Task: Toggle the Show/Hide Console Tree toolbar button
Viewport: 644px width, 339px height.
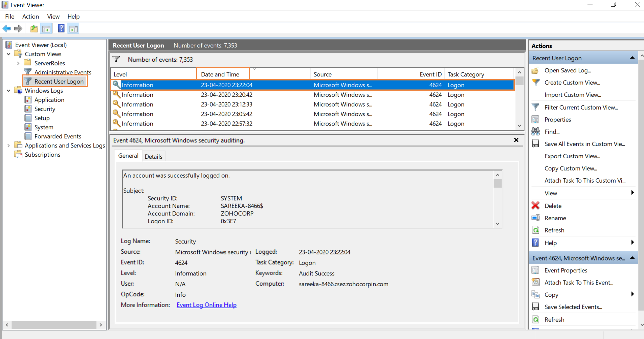Action: [46, 28]
